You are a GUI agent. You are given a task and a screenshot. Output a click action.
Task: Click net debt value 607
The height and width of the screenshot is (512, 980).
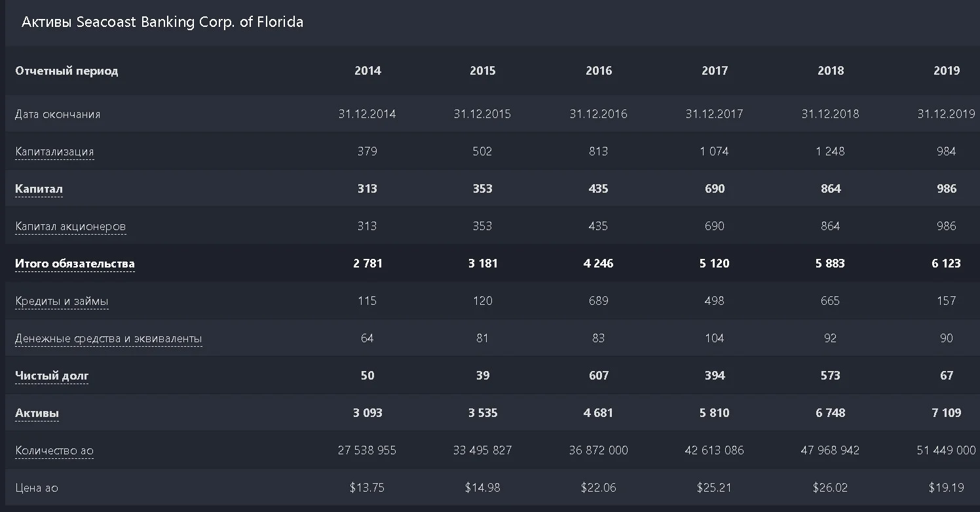599,376
